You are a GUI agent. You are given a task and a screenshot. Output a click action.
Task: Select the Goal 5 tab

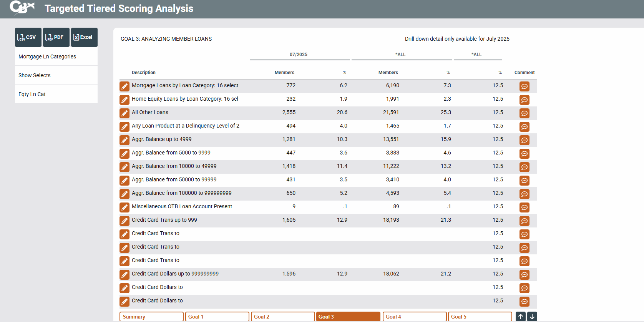[480, 317]
